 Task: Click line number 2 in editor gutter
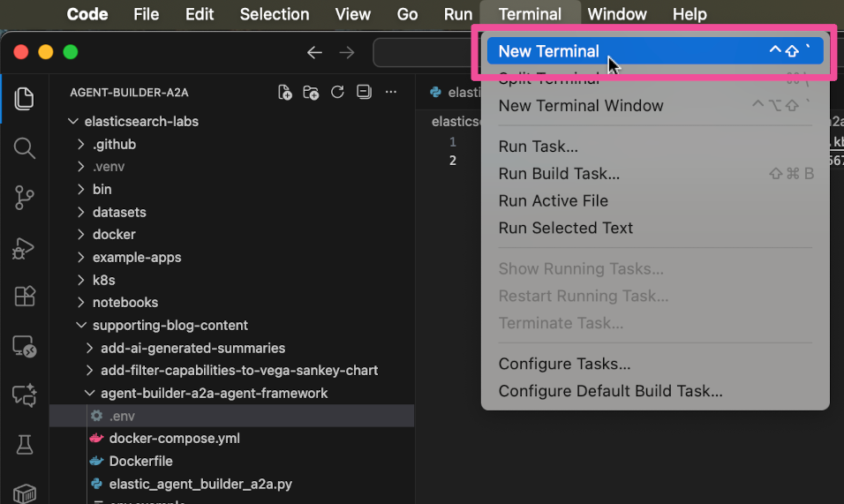pos(453,161)
